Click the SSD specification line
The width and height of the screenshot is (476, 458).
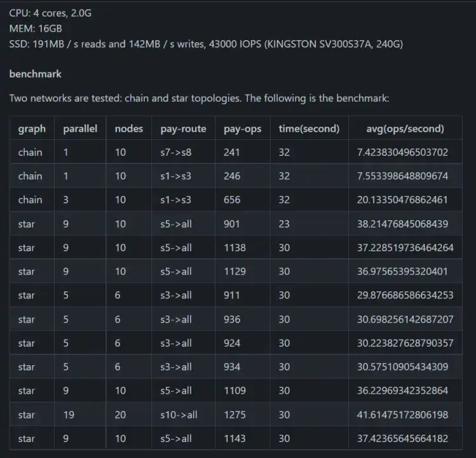206,44
